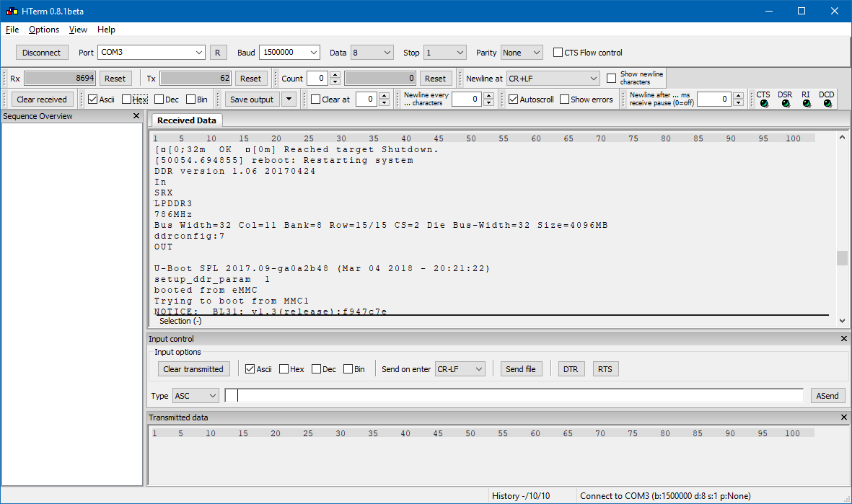Select the Received Data tab
852x504 pixels.
(x=186, y=120)
